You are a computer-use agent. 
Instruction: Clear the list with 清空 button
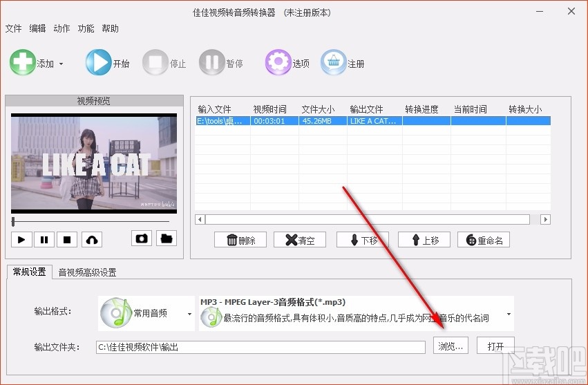[x=300, y=240]
